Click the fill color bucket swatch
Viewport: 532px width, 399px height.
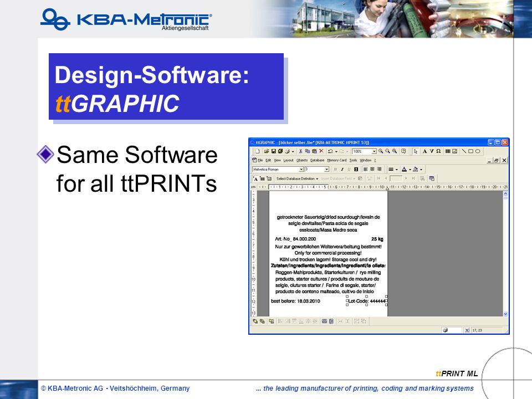415,170
